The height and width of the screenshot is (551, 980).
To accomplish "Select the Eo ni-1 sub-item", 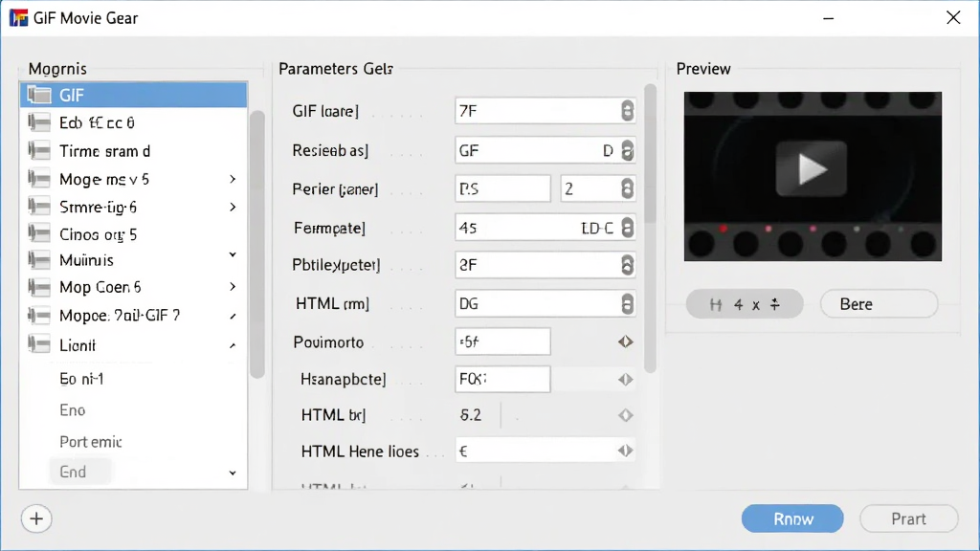I will tap(82, 379).
